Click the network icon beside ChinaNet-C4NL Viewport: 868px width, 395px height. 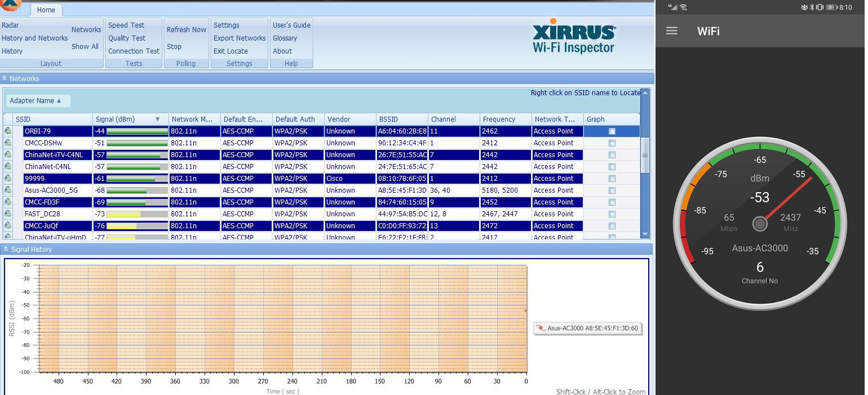click(8, 166)
